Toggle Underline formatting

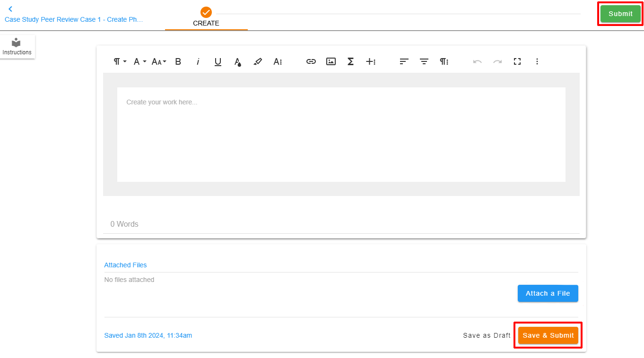pyautogui.click(x=218, y=61)
